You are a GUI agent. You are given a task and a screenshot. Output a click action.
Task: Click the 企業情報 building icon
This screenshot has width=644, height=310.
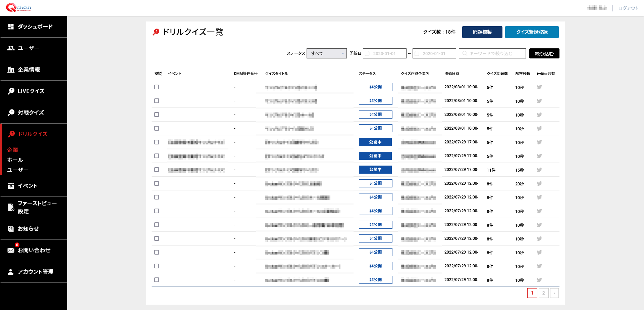click(x=11, y=70)
